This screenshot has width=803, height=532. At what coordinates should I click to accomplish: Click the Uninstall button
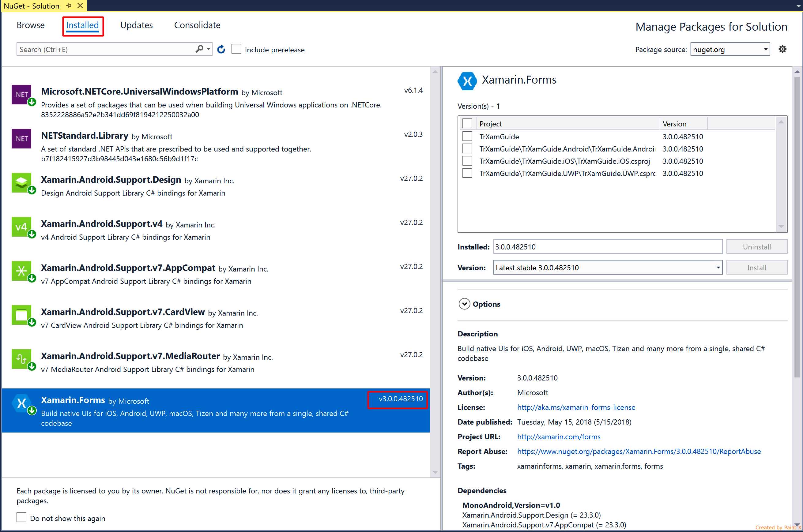(x=756, y=247)
